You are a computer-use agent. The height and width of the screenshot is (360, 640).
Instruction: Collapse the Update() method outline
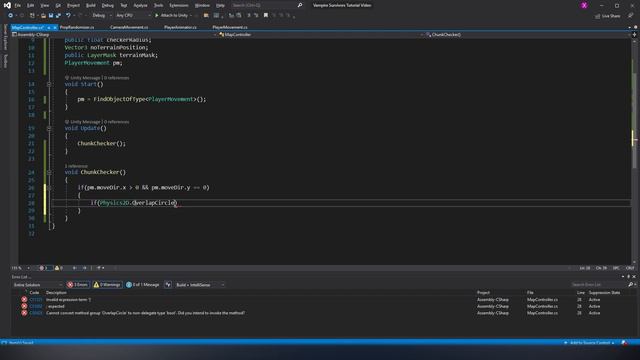pos(49,128)
